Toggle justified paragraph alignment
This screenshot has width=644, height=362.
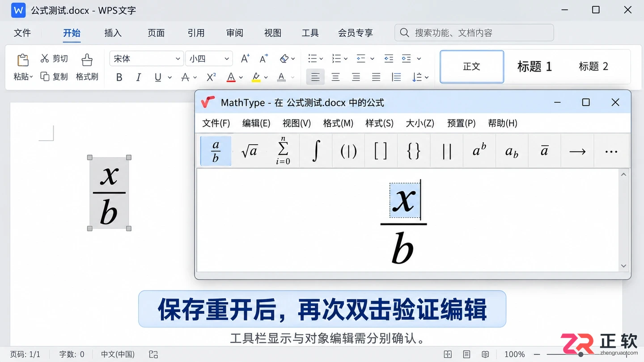tap(376, 77)
